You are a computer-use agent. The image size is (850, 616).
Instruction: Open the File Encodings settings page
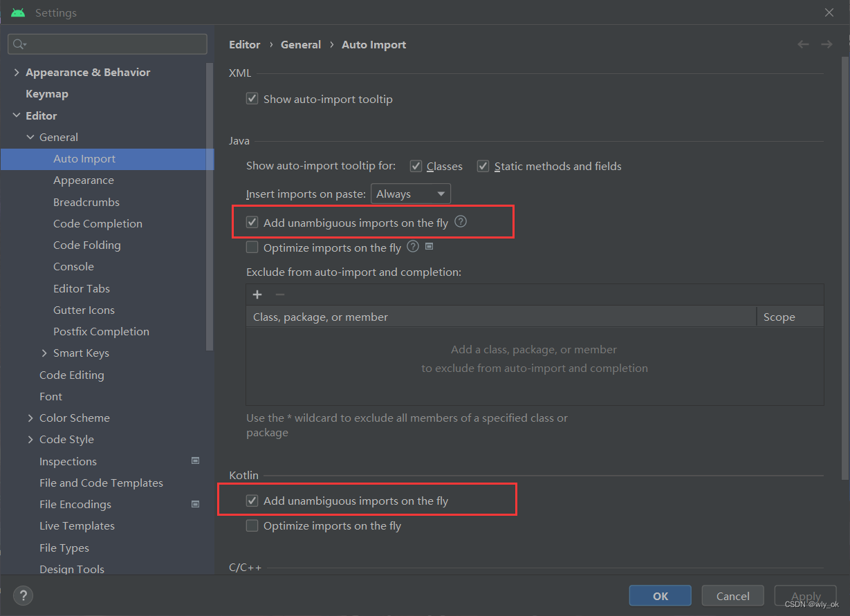click(x=75, y=504)
